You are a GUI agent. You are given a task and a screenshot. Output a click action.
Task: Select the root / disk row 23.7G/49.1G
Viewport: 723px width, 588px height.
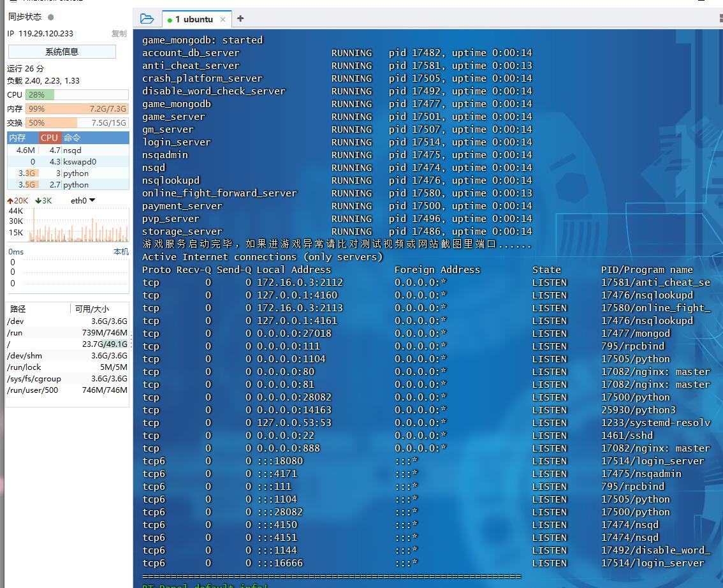(68, 344)
